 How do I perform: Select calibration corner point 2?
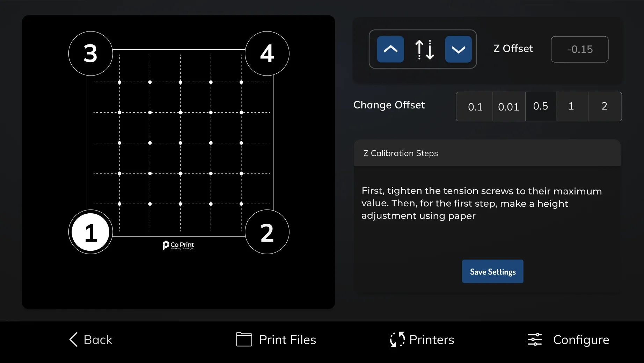[267, 232]
